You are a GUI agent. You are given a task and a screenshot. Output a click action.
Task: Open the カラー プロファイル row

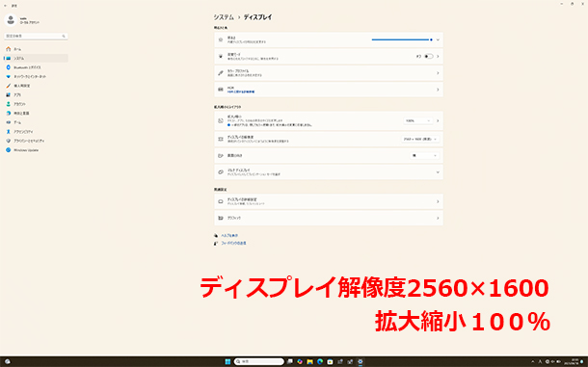click(x=329, y=72)
